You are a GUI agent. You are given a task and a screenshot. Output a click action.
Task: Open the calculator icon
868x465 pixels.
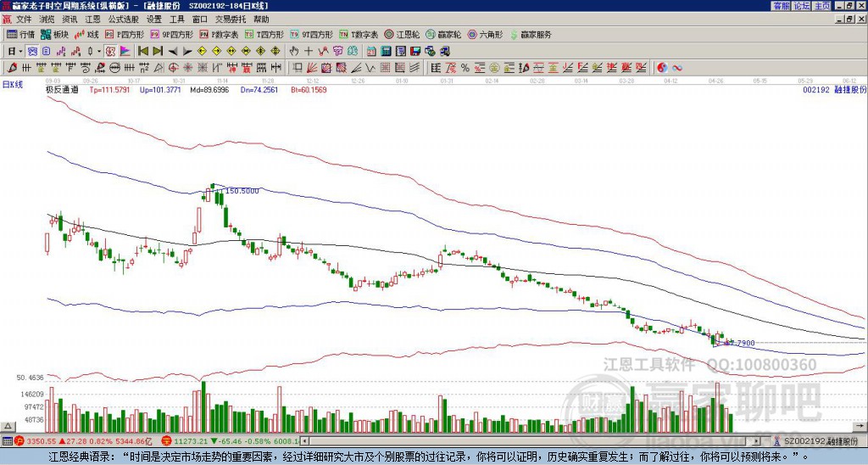tap(386, 52)
